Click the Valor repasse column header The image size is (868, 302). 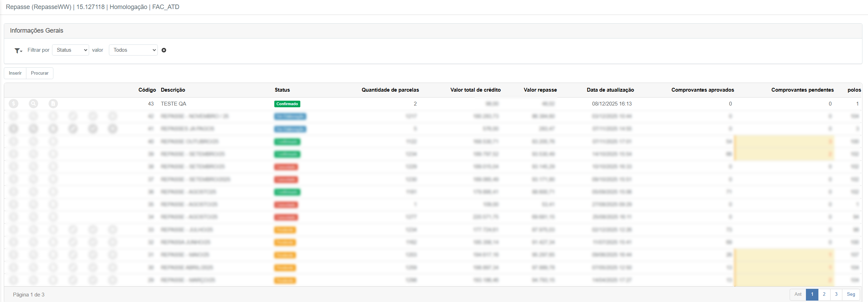point(540,90)
